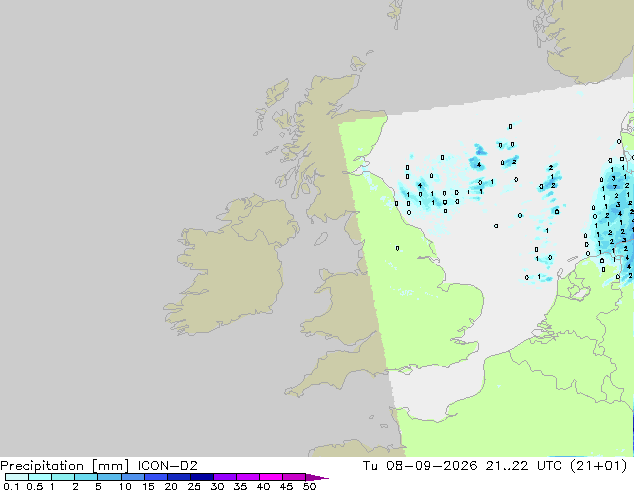Viewport: 634px width, 490px height.
Task: Select the 30 mm violet legend swatch
Action: (x=225, y=477)
